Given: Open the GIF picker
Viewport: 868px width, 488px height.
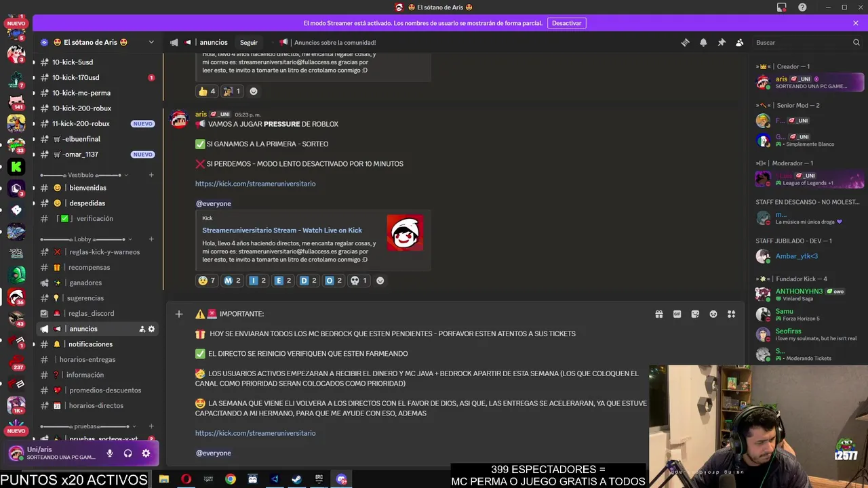Looking at the screenshot, I should pyautogui.click(x=677, y=314).
